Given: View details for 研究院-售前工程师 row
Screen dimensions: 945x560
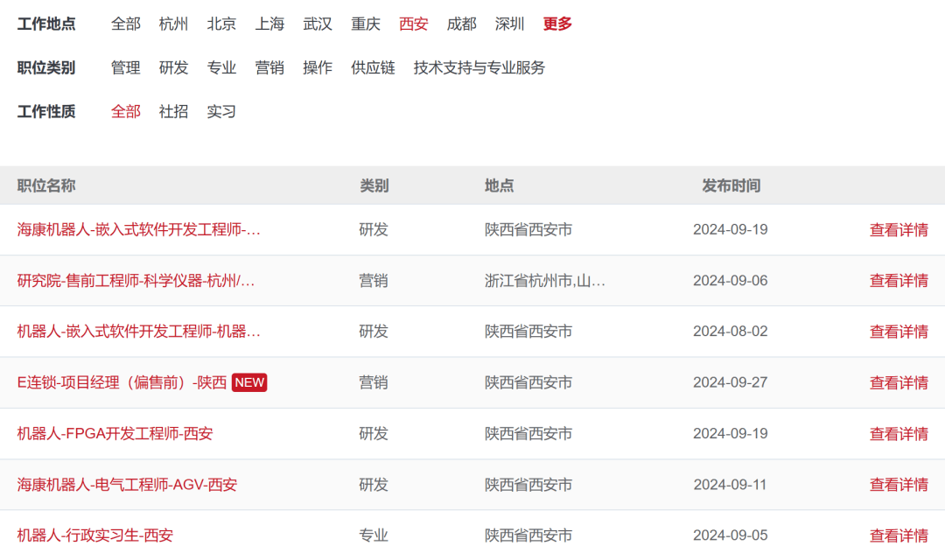Looking at the screenshot, I should pyautogui.click(x=899, y=281).
